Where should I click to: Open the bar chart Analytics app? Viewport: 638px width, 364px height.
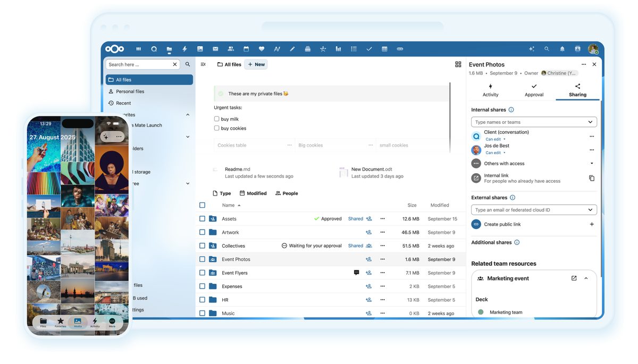tap(338, 49)
